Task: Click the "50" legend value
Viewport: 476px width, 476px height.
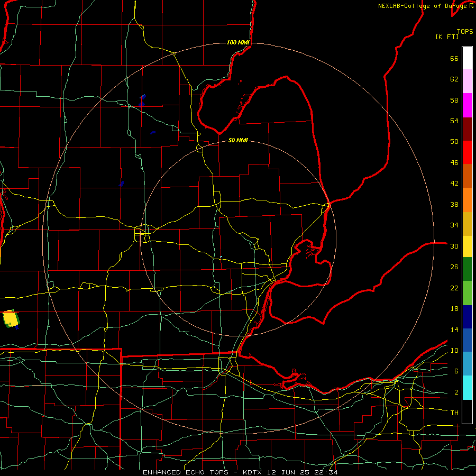Action: [x=454, y=142]
